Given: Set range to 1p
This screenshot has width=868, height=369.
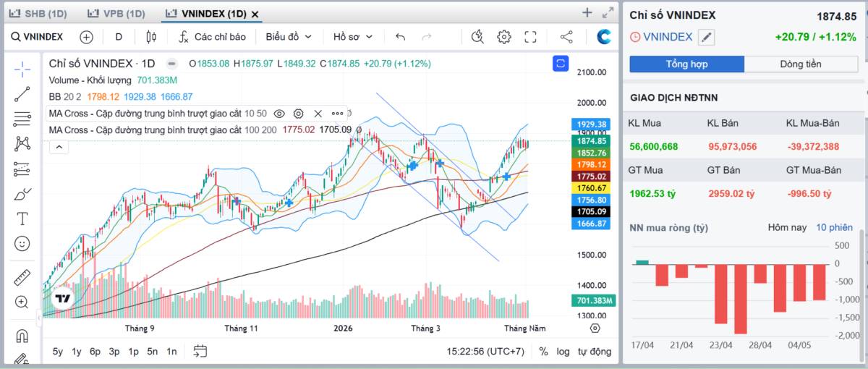Looking at the screenshot, I should pyautogui.click(x=133, y=352).
